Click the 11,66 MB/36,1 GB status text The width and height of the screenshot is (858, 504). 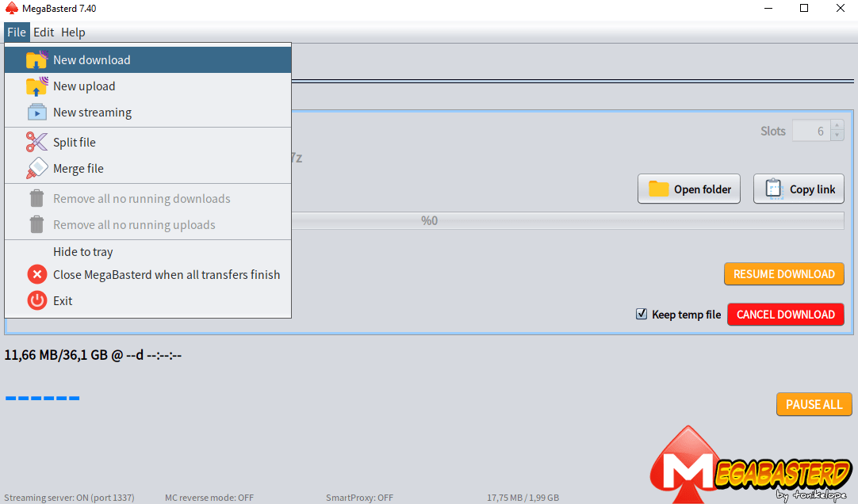pyautogui.click(x=93, y=355)
